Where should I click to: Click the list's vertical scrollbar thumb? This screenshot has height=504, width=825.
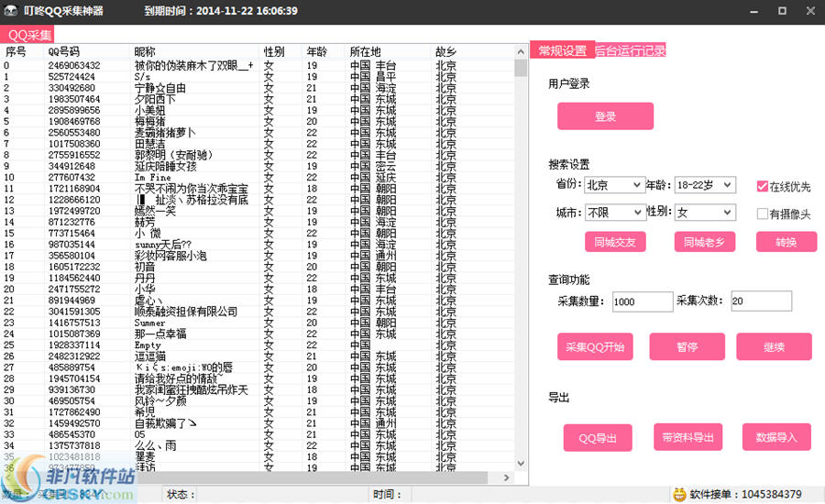pyautogui.click(x=521, y=68)
